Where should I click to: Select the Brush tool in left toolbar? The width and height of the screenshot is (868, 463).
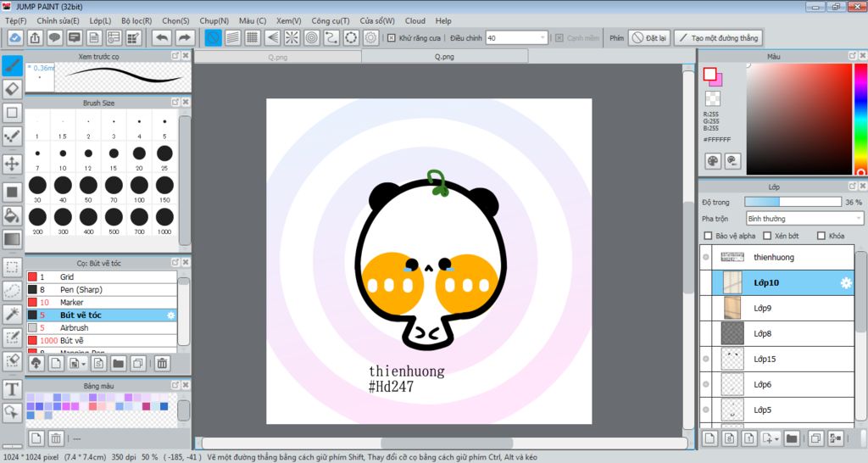pyautogui.click(x=12, y=65)
